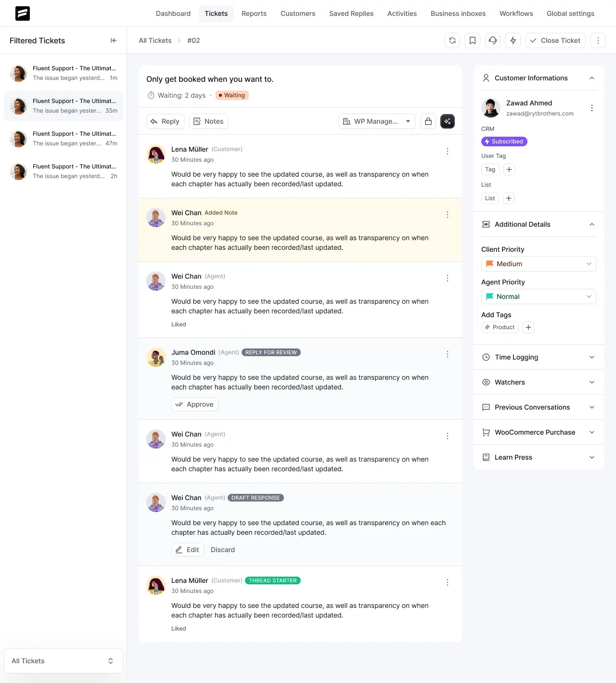Lock the reply using the padlock icon
This screenshot has width=616, height=683.
click(428, 121)
